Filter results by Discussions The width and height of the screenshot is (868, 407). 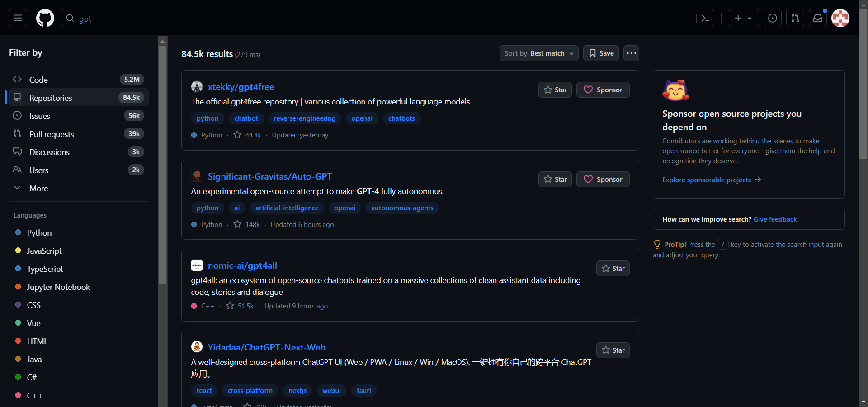[49, 152]
